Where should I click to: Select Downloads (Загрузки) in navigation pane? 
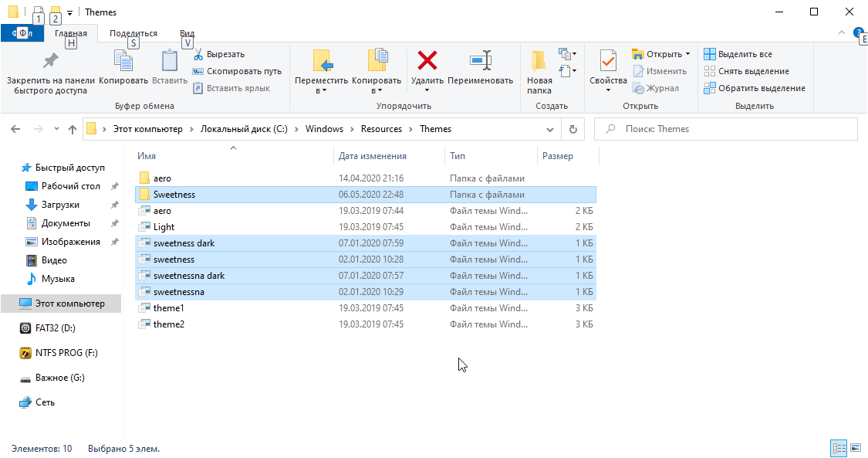(x=60, y=205)
